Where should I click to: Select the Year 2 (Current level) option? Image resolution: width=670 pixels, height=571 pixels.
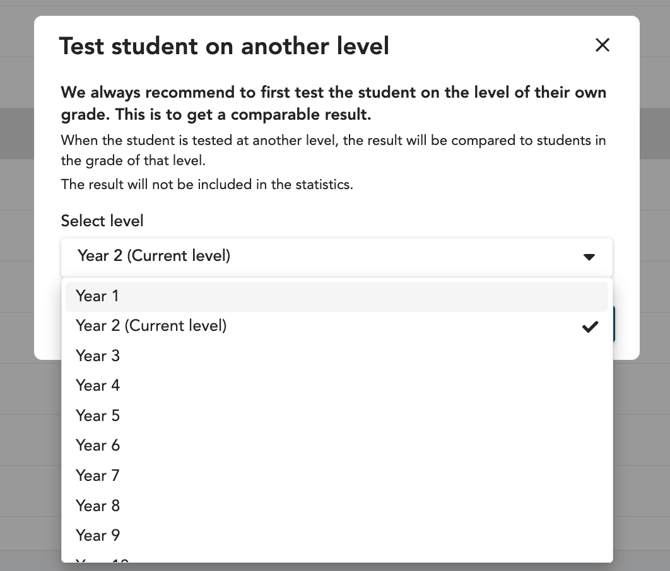click(151, 326)
